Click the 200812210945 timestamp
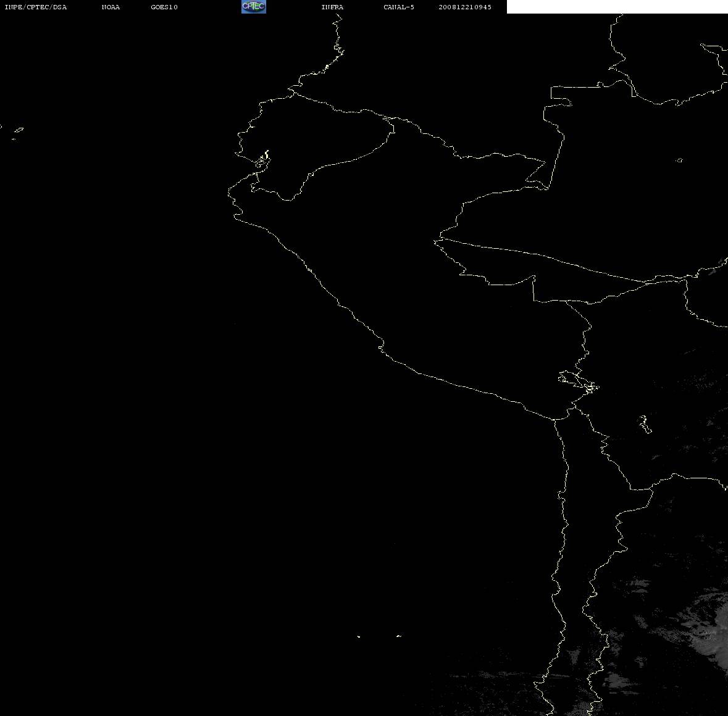This screenshot has height=716, width=728. tap(465, 7)
